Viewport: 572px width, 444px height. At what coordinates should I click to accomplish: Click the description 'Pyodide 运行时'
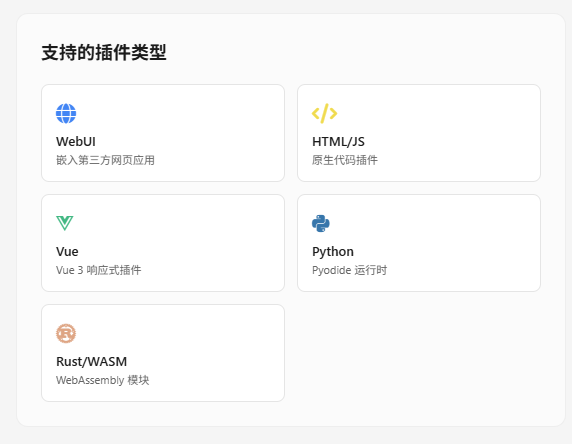tap(349, 270)
